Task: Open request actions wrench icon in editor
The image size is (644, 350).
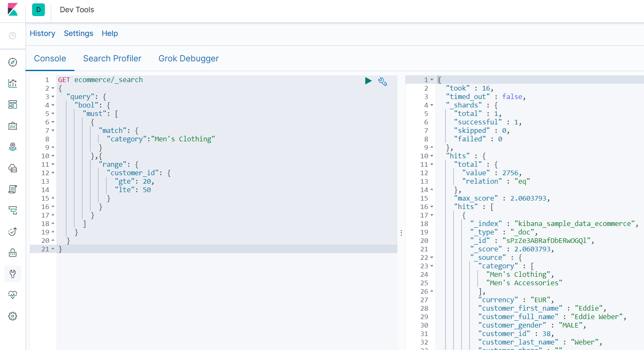Action: 383,82
